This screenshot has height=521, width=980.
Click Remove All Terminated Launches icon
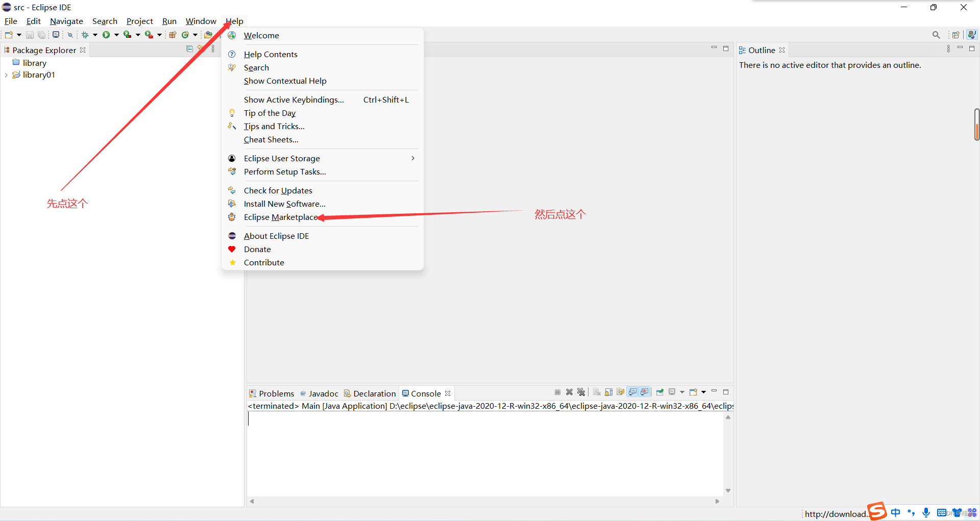(581, 392)
